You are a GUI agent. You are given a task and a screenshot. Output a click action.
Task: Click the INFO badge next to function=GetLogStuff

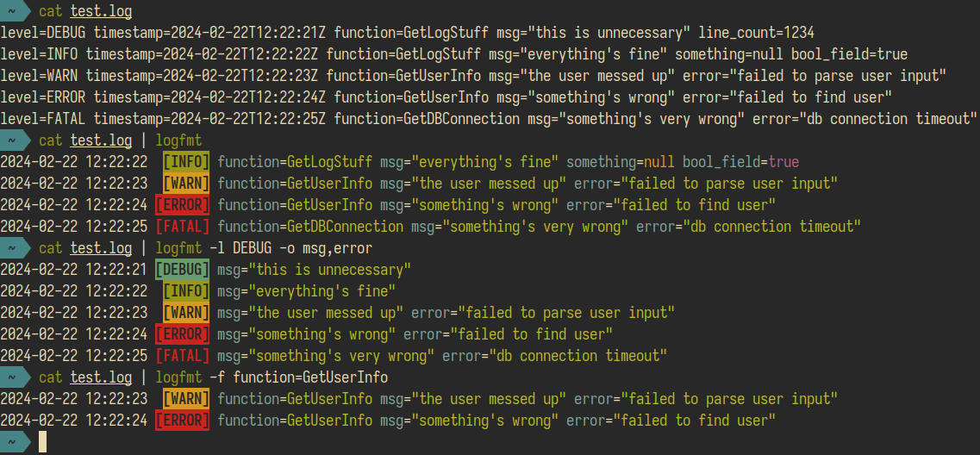coord(186,163)
